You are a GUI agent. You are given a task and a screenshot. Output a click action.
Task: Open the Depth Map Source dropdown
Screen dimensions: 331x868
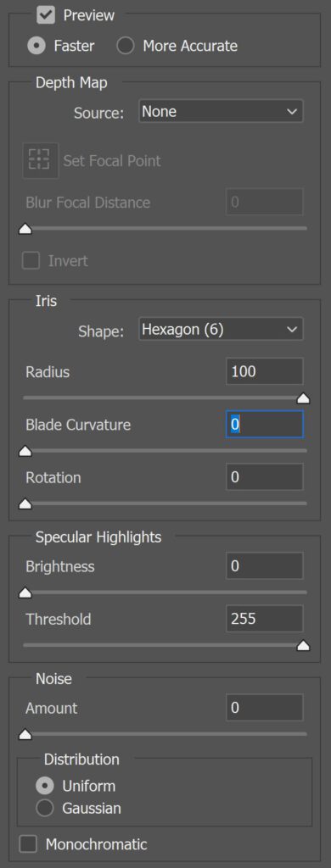(221, 111)
